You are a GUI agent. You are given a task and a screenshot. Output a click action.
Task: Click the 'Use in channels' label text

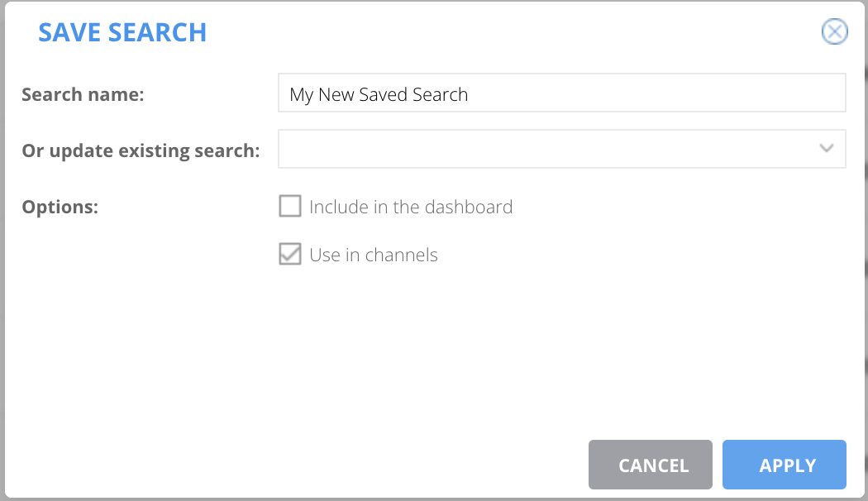[374, 255]
